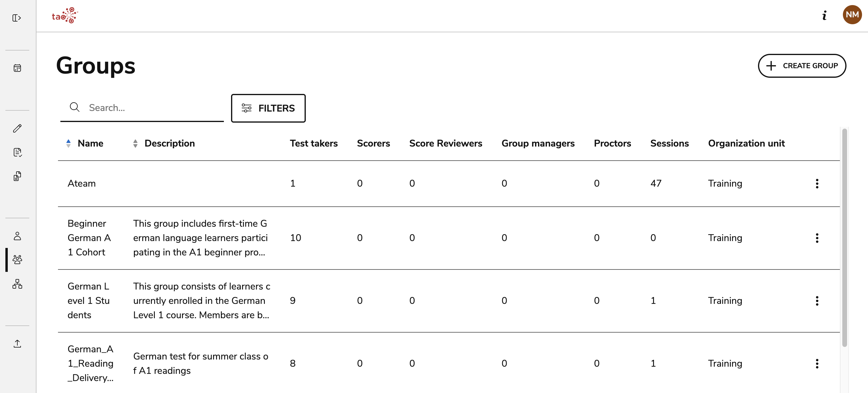Open the NM profile avatar menu
This screenshot has width=868, height=393.
[x=852, y=14]
